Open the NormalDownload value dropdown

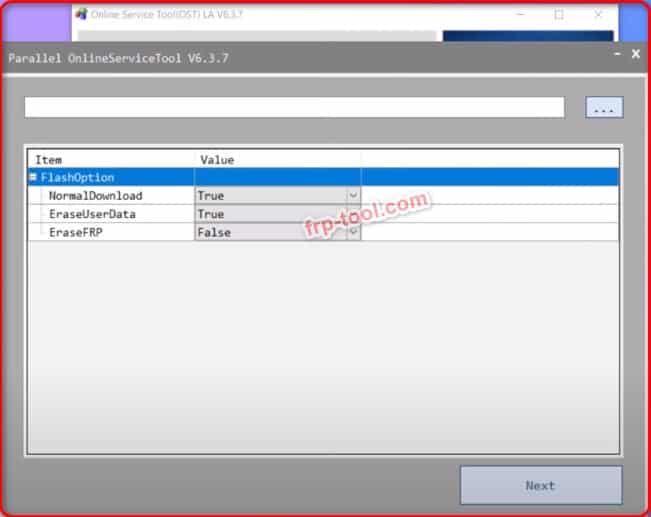(x=353, y=195)
